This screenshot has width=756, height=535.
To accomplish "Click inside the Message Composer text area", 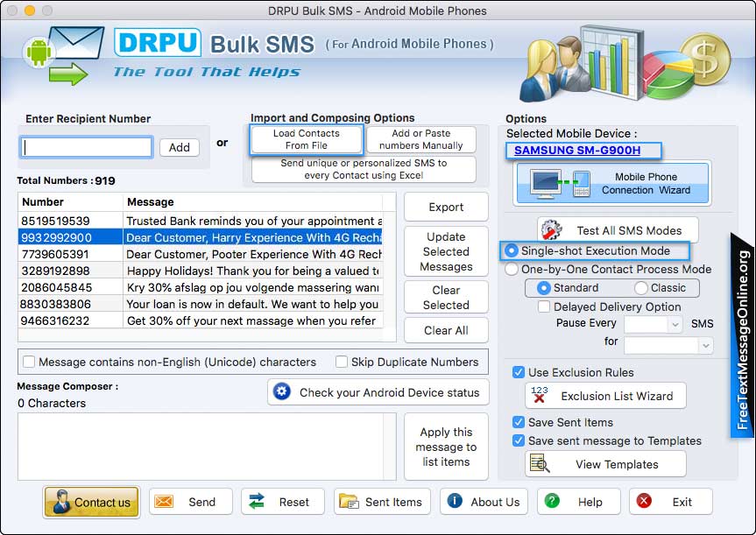I will (207, 447).
